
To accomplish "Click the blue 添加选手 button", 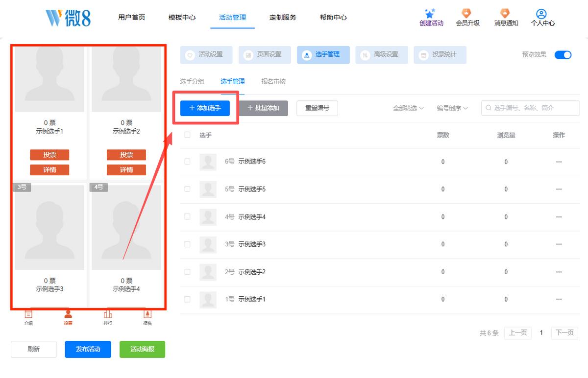I will (205, 108).
